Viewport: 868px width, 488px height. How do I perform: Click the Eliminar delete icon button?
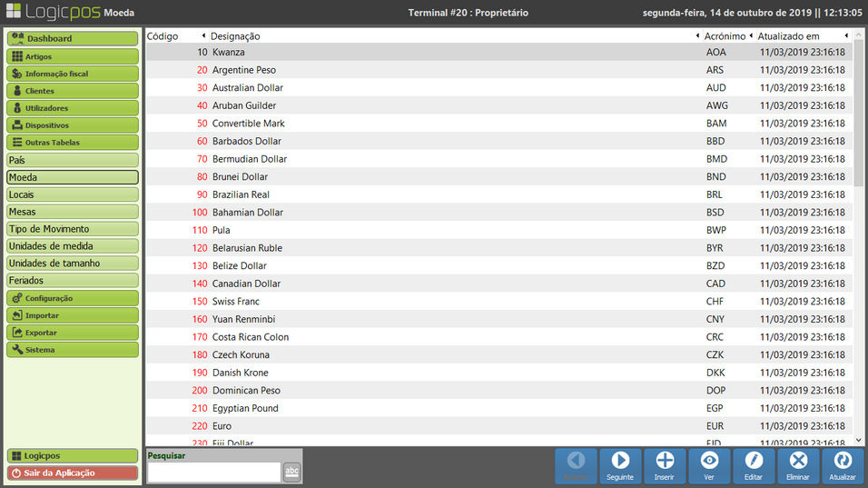798,465
